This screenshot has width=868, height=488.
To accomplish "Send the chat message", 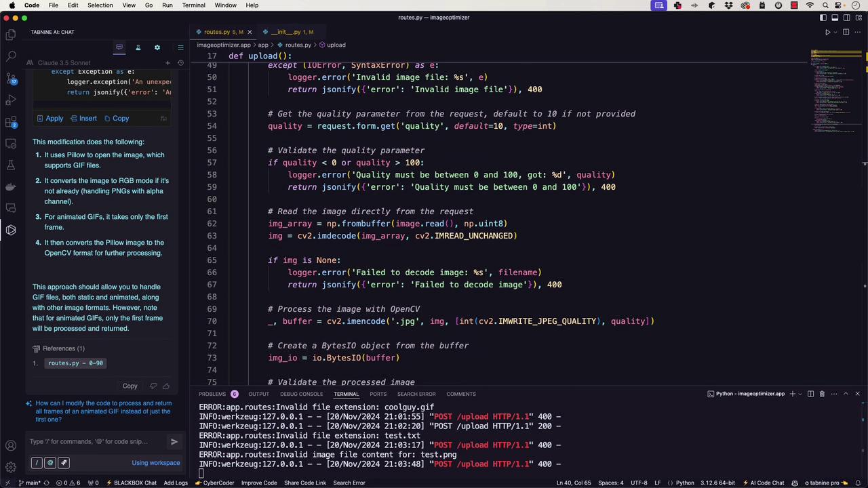I will click(x=174, y=442).
